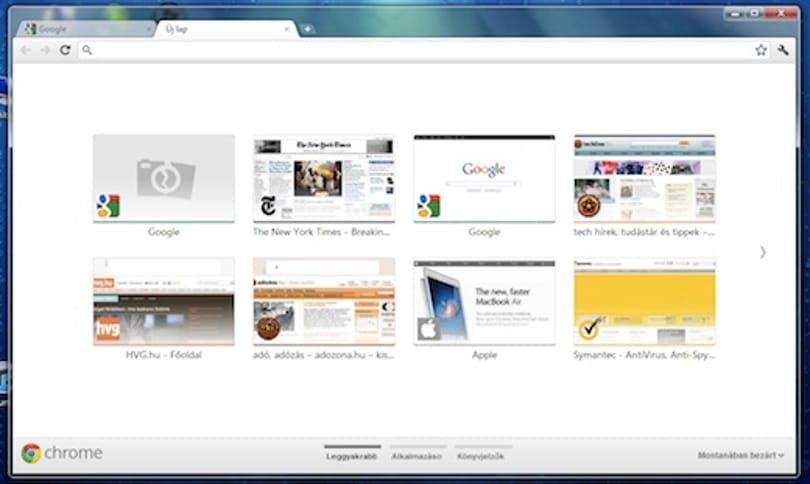810x484 pixels.
Task: Click the NYT favicon on its thumbnail
Action: pos(268,206)
